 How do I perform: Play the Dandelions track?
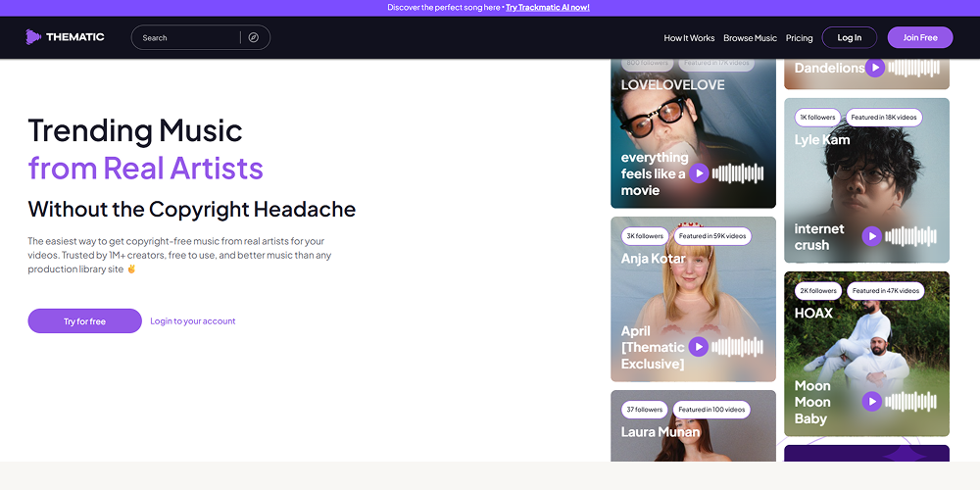coord(875,68)
